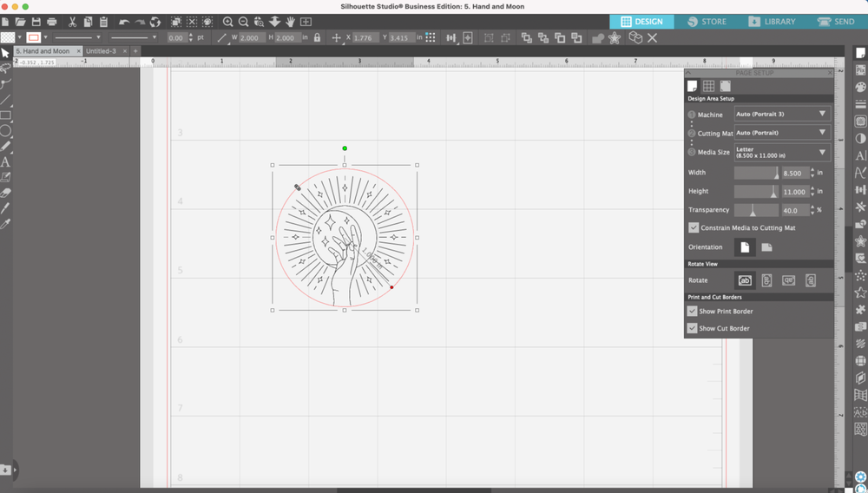Image resolution: width=868 pixels, height=493 pixels.
Task: Toggle Show Cut Border checkbox
Action: coord(692,328)
